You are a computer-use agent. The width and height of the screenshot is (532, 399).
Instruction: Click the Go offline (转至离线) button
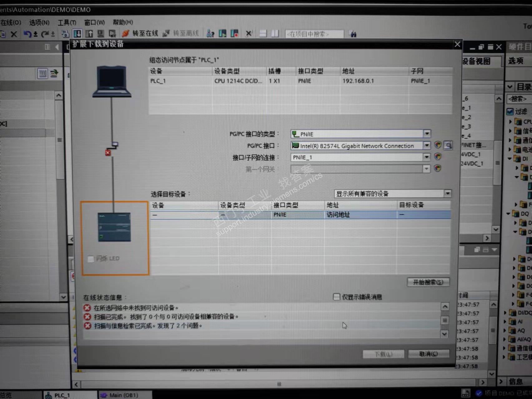point(181,33)
